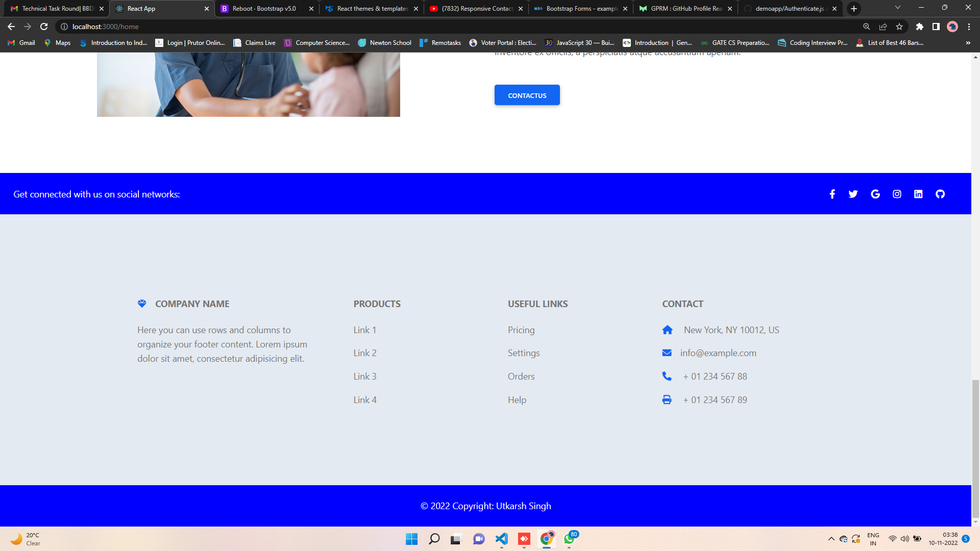The width and height of the screenshot is (980, 551).
Task: Select the Google icon in the blue bar
Action: (875, 194)
